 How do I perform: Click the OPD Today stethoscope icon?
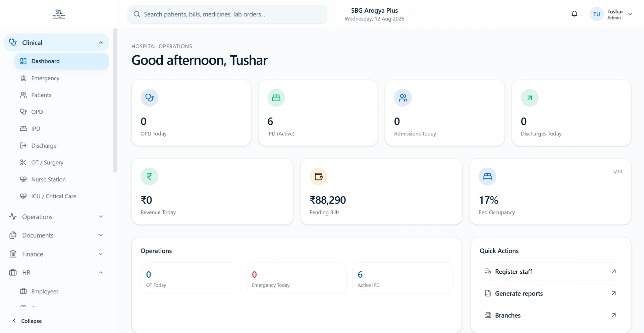(x=149, y=98)
